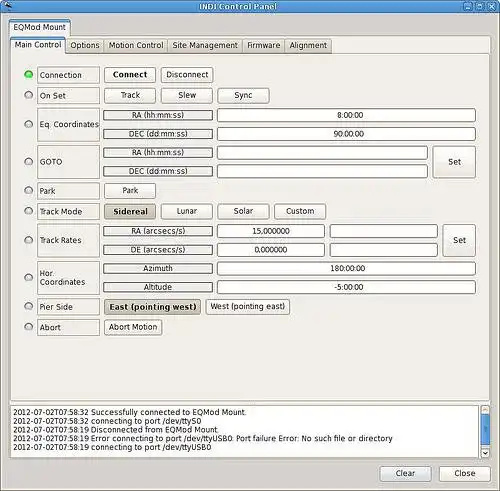Click the RA rate value 15.000000
500x491 pixels.
271,231
